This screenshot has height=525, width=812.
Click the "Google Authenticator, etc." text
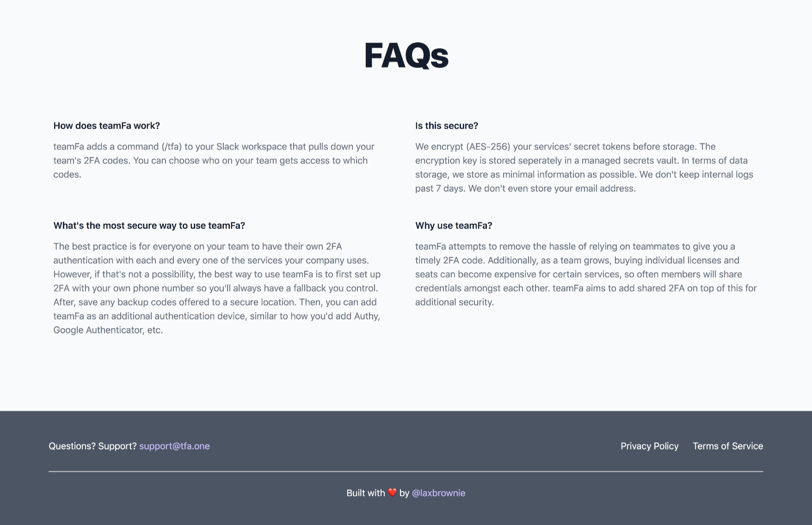108,330
